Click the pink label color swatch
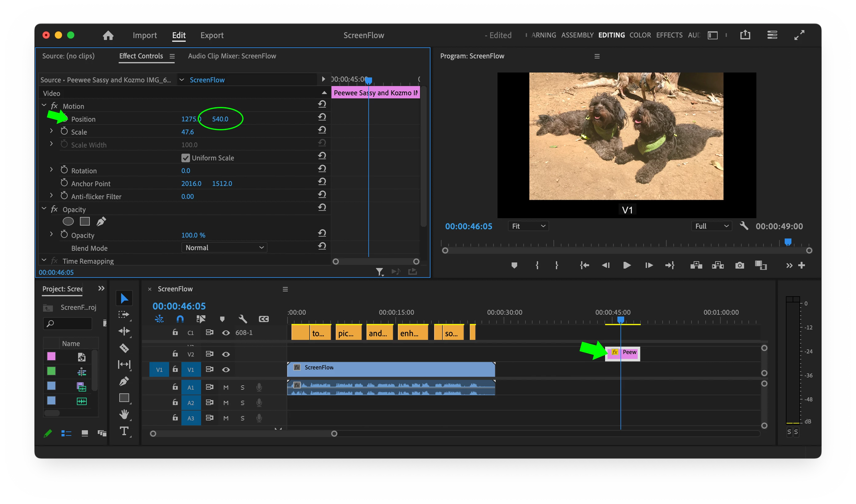This screenshot has width=856, height=504. point(51,356)
